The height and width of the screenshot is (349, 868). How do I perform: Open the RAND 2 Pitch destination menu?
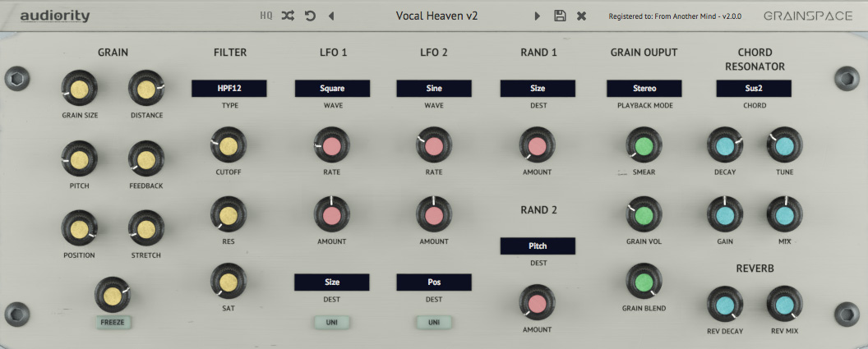click(x=538, y=246)
